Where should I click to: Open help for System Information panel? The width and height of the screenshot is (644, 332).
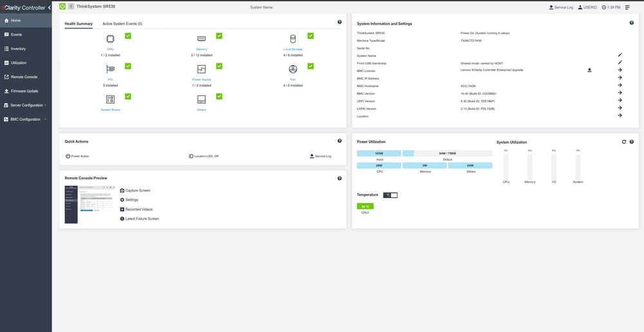pos(631,23)
